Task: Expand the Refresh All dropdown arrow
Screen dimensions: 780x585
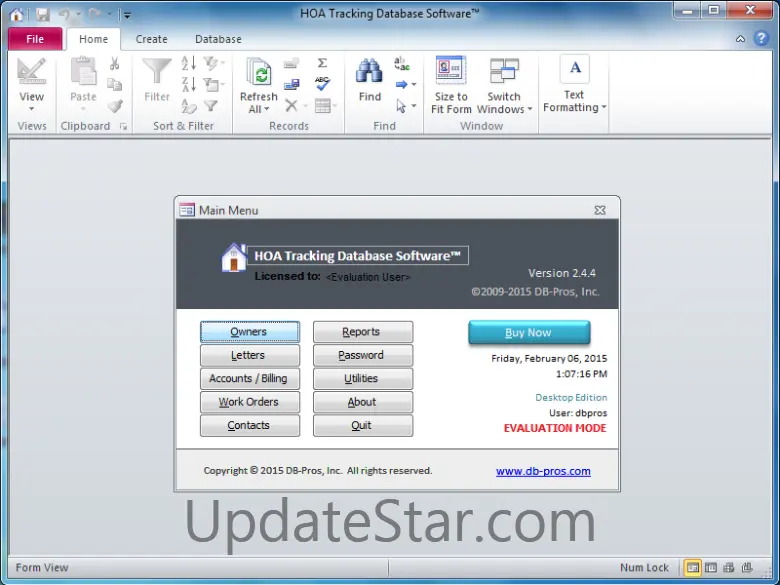Action: click(x=267, y=109)
